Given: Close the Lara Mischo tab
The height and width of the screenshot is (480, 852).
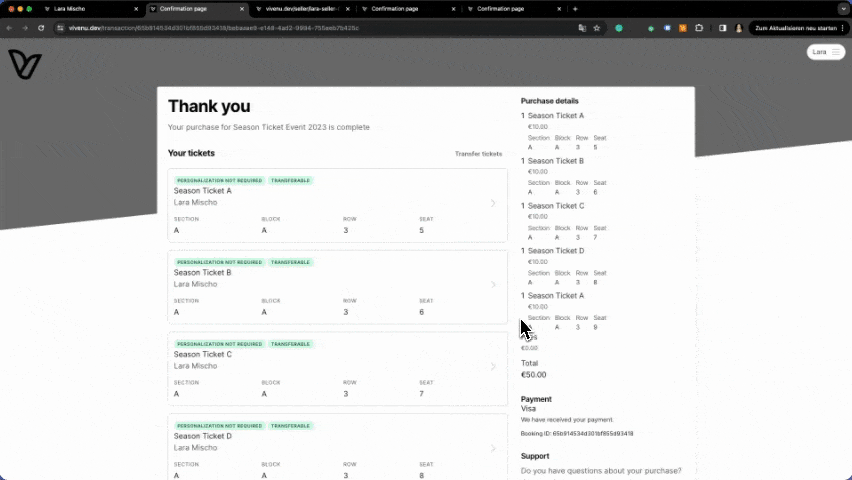Looking at the screenshot, I should [136, 9].
